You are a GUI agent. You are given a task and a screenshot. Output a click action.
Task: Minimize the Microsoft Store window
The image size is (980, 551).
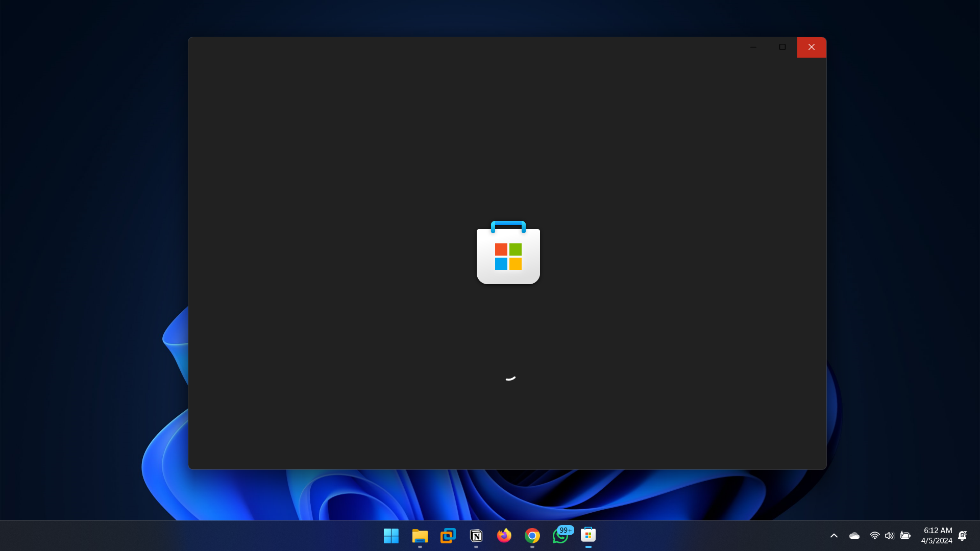753,47
